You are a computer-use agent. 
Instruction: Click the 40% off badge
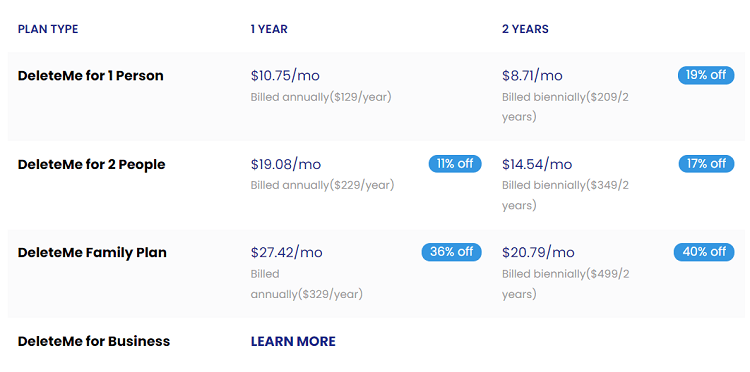point(704,252)
